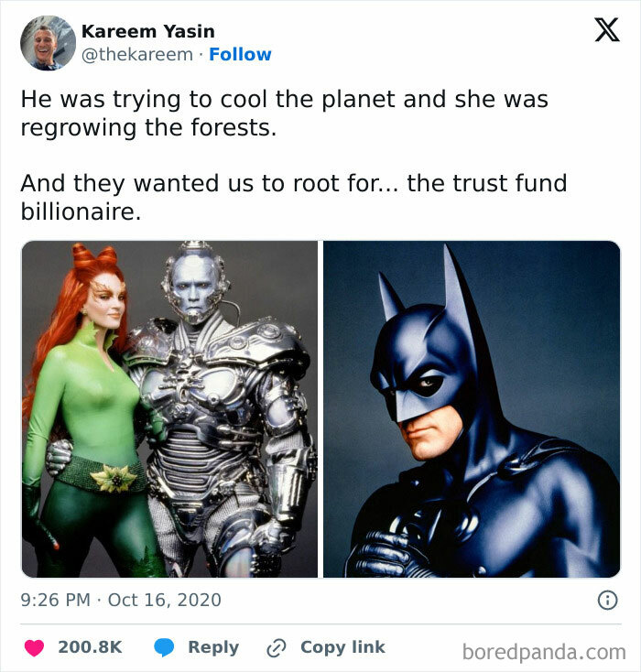Click the "And they wanted us" paragraph

(293, 198)
